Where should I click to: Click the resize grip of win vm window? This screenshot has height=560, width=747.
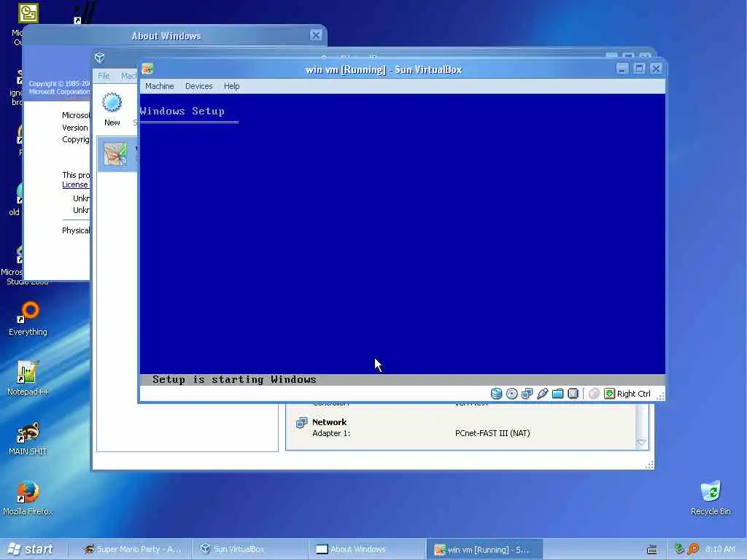coord(660,396)
